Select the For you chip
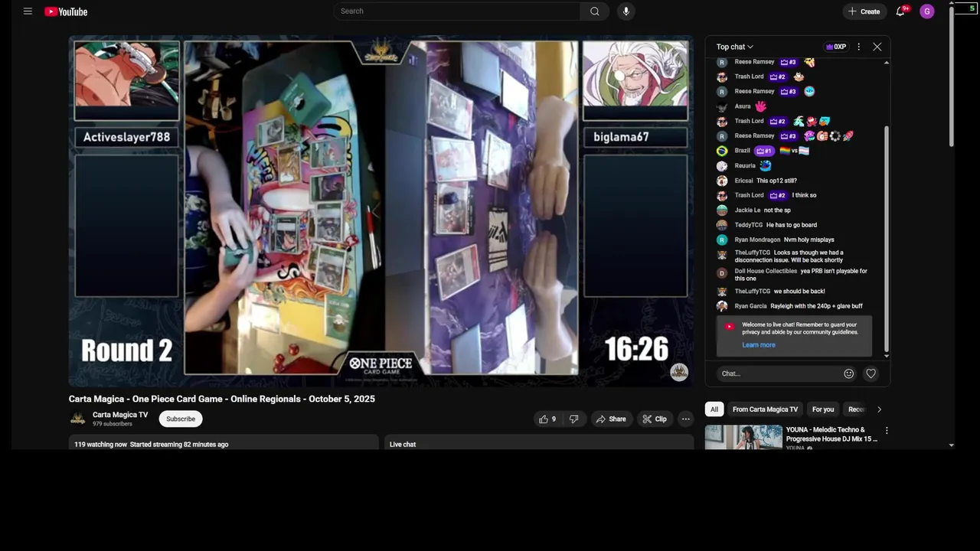The image size is (980, 551). [x=823, y=409]
